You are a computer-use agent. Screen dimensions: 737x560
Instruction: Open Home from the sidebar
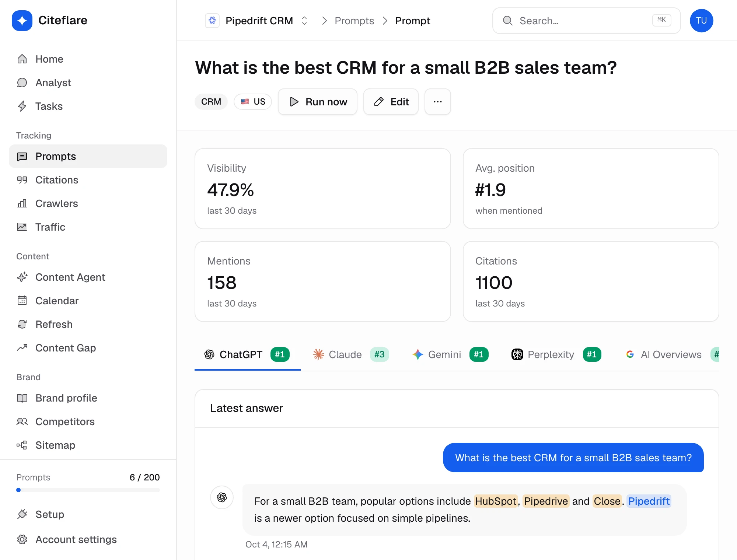(88, 59)
